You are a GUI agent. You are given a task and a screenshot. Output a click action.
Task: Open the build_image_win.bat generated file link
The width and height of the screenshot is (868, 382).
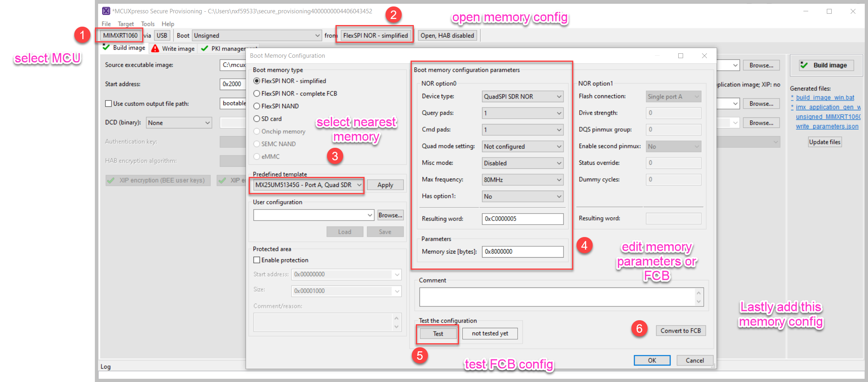[x=825, y=97]
